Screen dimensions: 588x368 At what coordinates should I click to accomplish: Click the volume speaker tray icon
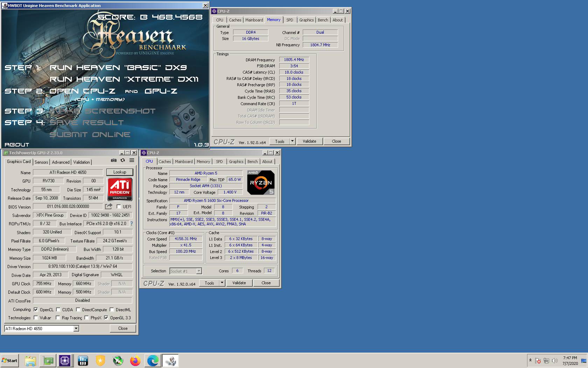click(554, 361)
